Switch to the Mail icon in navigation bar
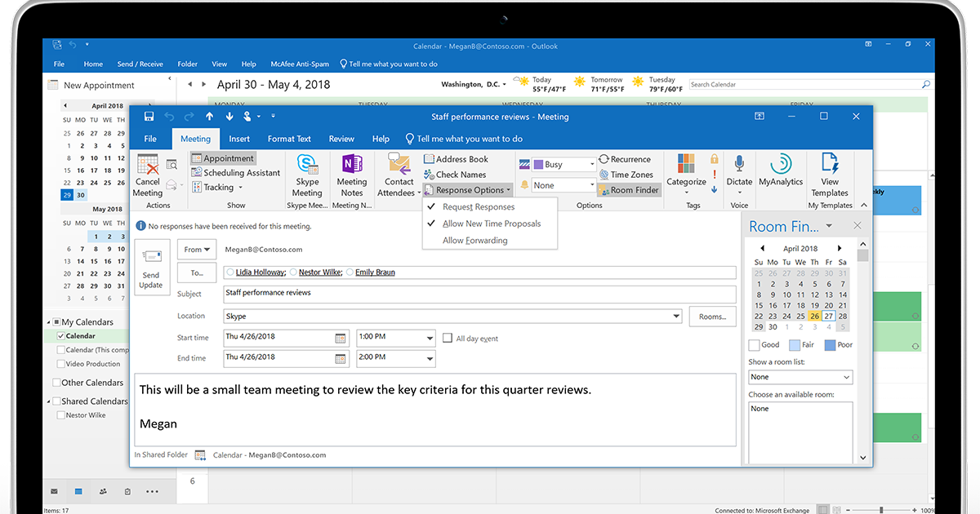 pyautogui.click(x=54, y=492)
